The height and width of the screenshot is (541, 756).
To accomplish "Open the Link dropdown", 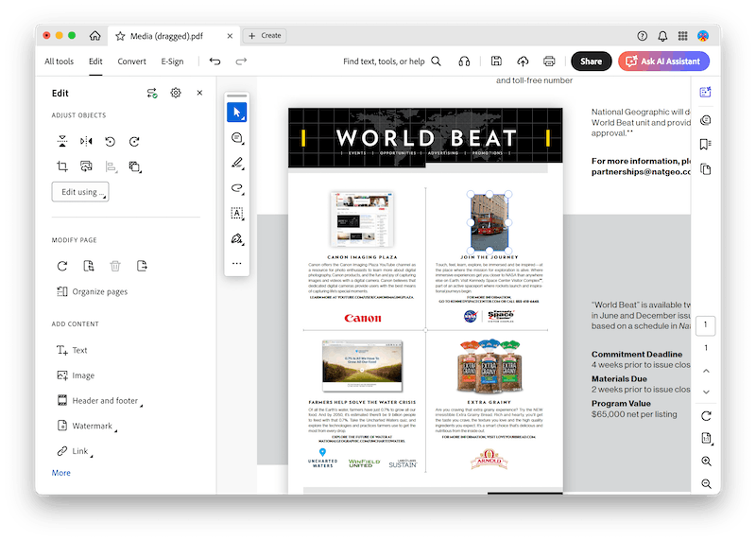I will coord(75,451).
